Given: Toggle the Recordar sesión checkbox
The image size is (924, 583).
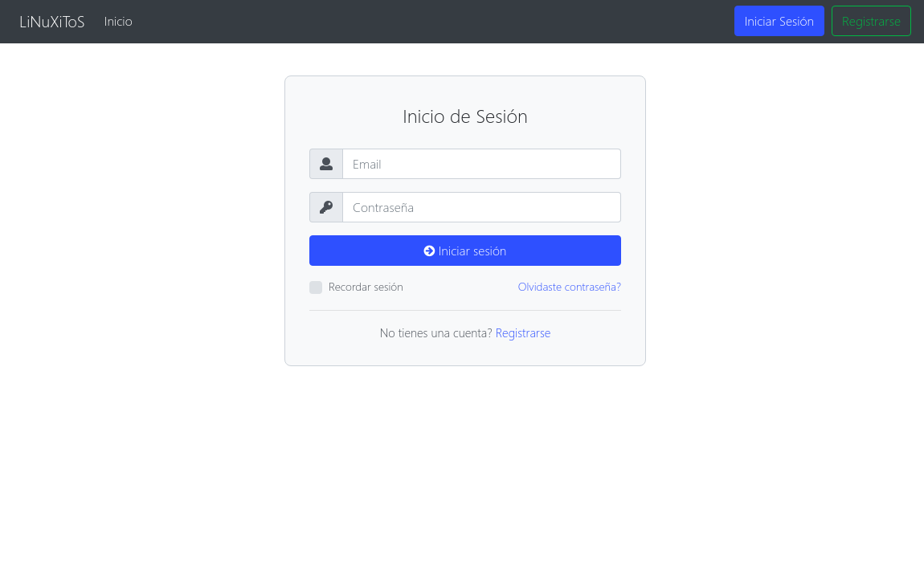Looking at the screenshot, I should (316, 287).
